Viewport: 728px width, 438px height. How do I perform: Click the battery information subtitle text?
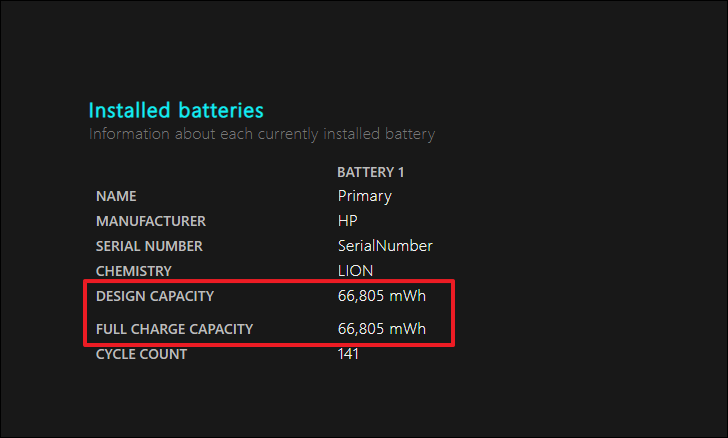pos(262,134)
